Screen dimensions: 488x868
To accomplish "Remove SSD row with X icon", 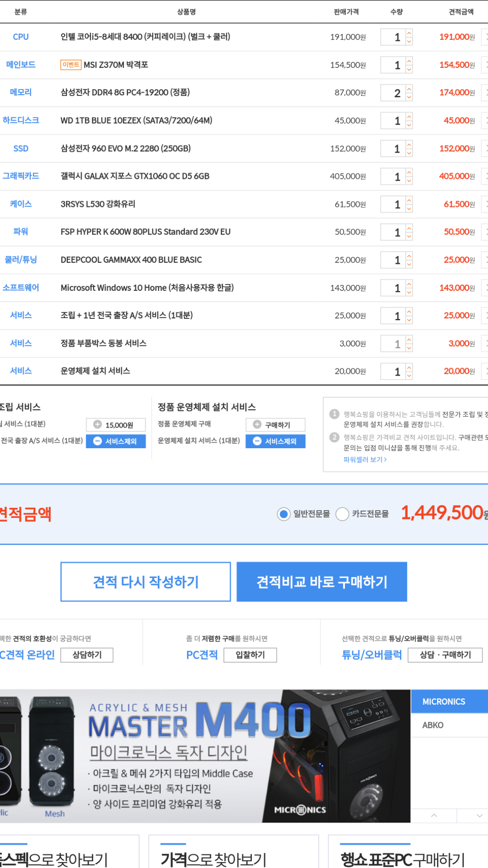I will coord(485,149).
